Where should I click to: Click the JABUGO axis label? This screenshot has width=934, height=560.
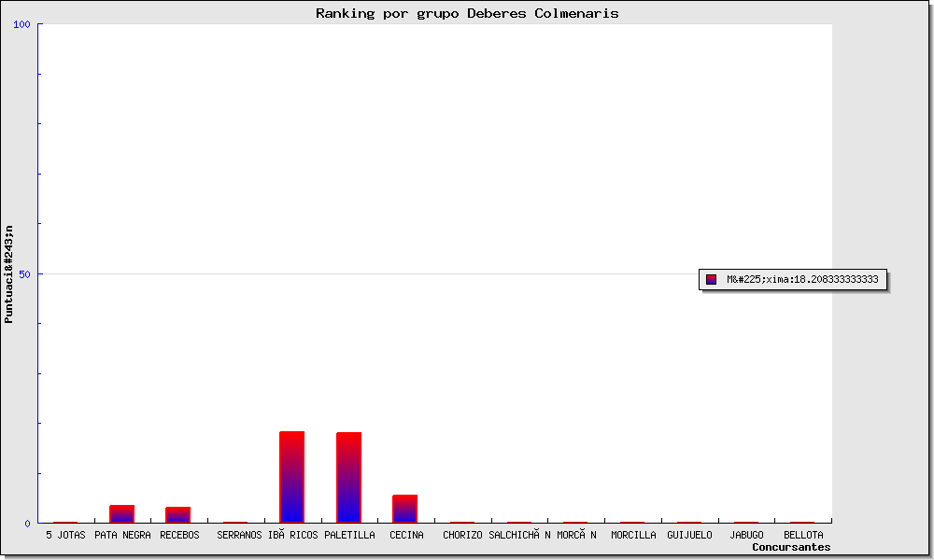click(746, 536)
